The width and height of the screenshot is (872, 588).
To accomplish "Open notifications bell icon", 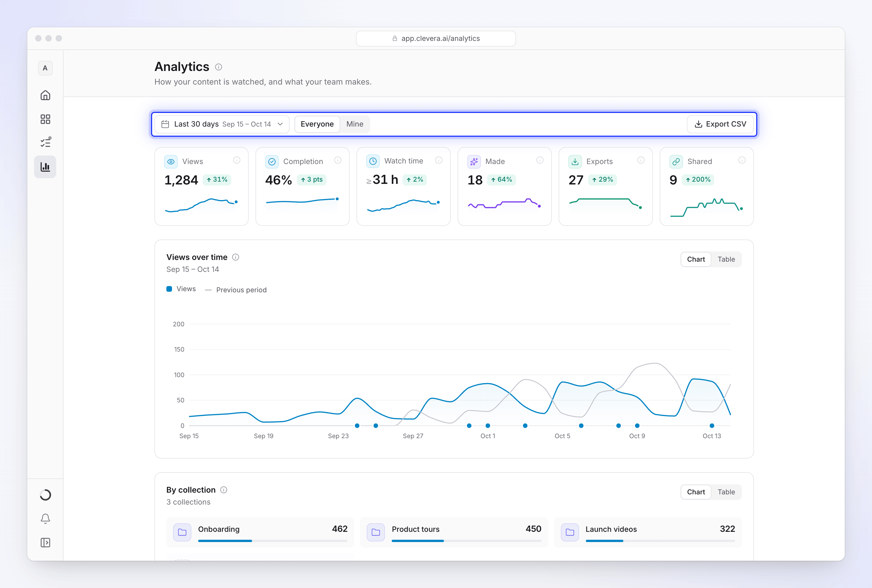I will click(45, 519).
